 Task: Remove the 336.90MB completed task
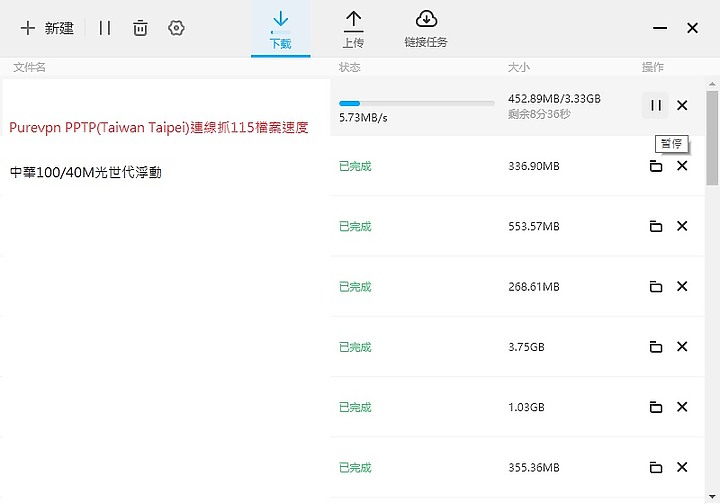click(x=682, y=166)
